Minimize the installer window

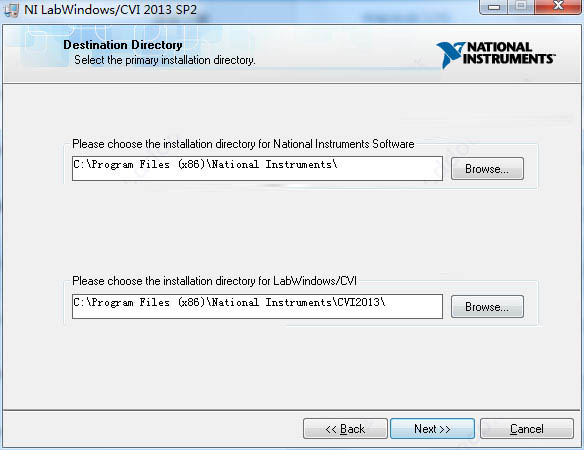494,7
